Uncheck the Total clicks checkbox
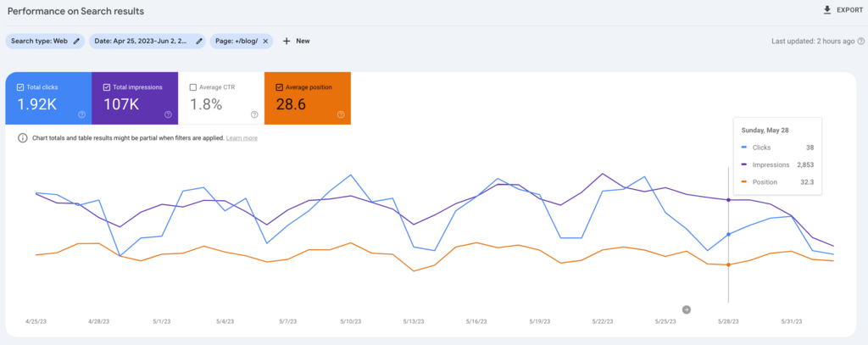 pyautogui.click(x=20, y=87)
